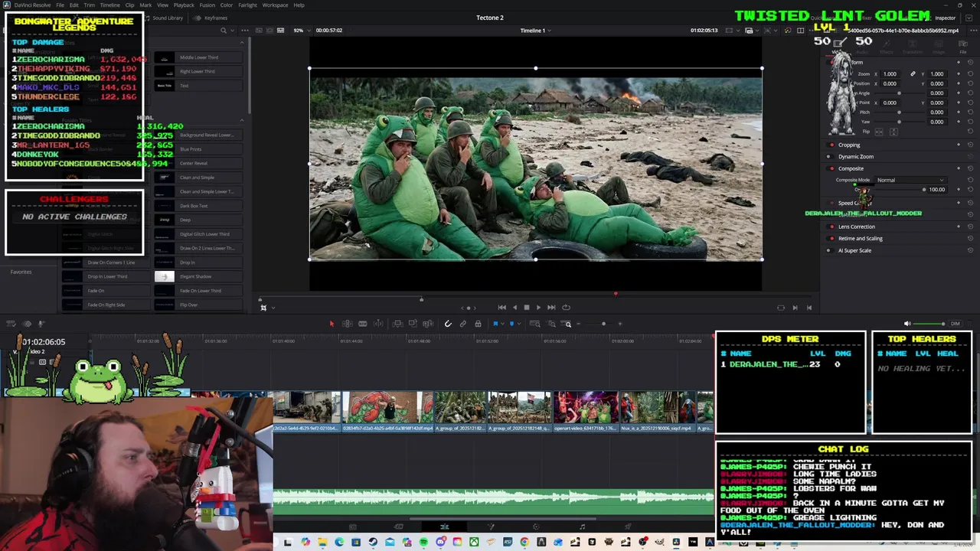Go to next clip edit point
The width and height of the screenshot is (980, 551).
tap(795, 308)
